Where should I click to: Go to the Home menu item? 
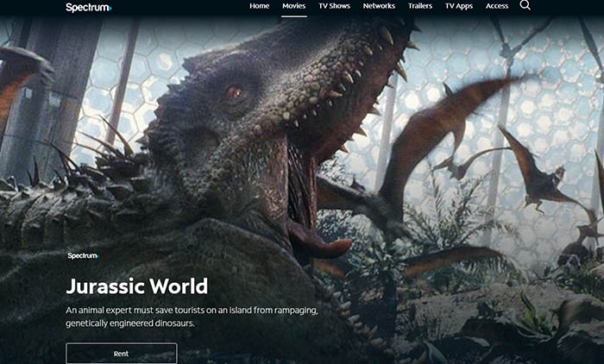[259, 6]
